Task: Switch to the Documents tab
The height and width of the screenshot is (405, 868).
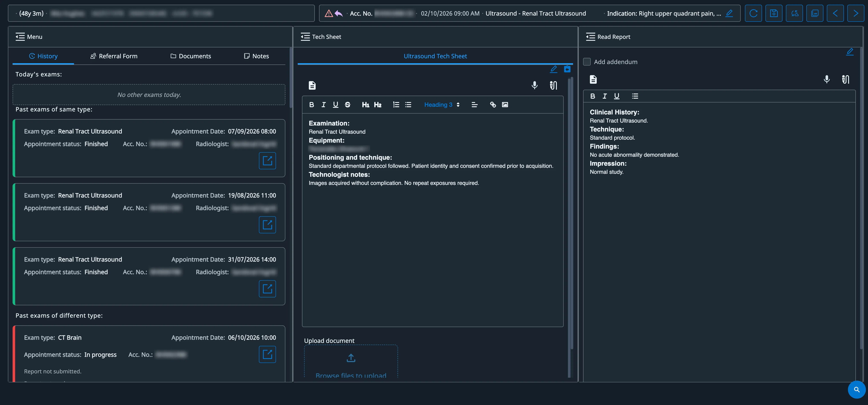Action: pos(191,56)
